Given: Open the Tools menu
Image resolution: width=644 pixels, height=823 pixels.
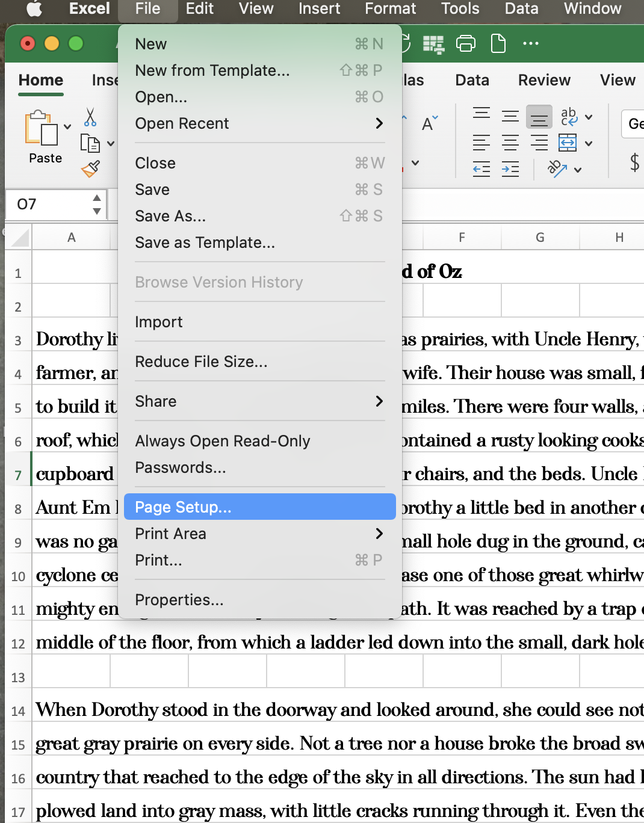Looking at the screenshot, I should pos(460,8).
